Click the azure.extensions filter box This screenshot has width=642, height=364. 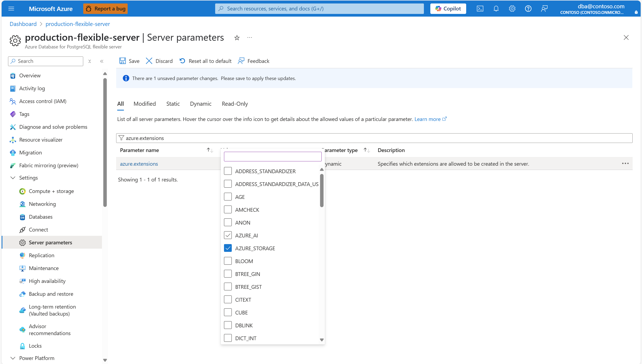pos(374,138)
